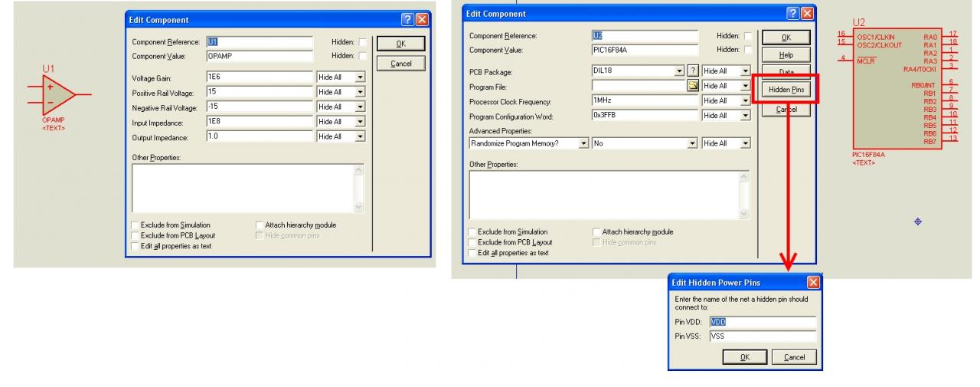This screenshot has height=387, width=980.
Task: Click Cancel in the OPAMP Edit Component dialog
Action: click(x=401, y=64)
